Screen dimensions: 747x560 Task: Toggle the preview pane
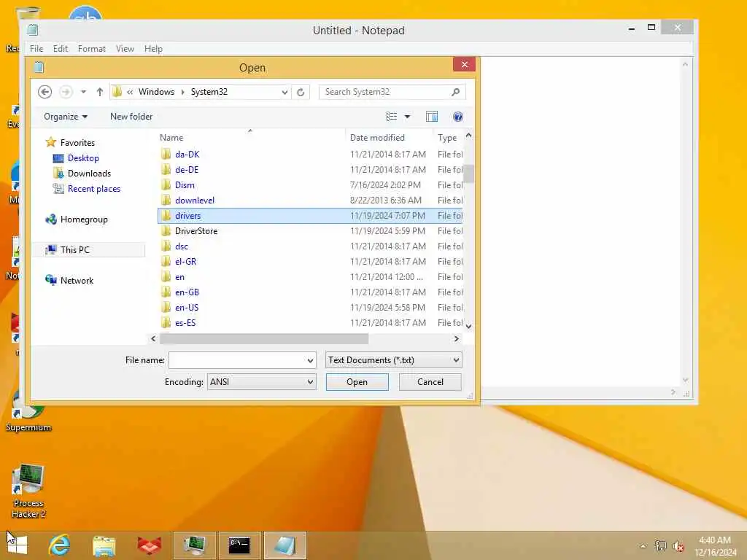pos(432,117)
